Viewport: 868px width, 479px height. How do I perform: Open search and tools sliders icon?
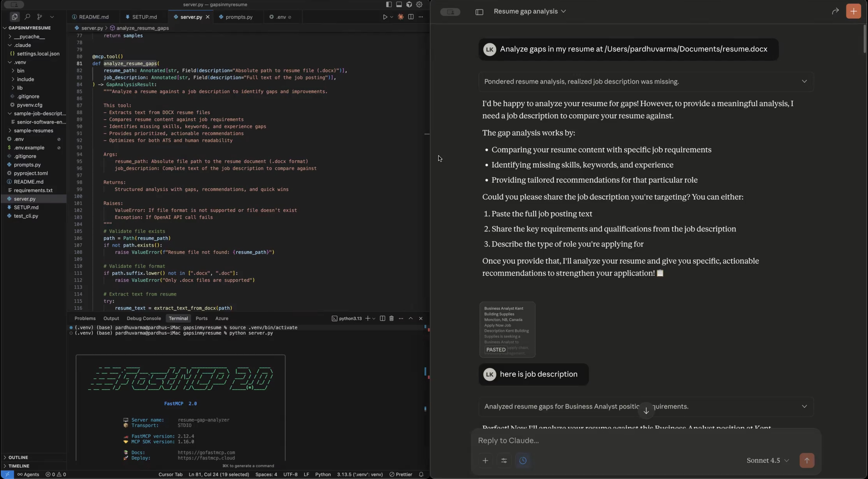pos(504,461)
